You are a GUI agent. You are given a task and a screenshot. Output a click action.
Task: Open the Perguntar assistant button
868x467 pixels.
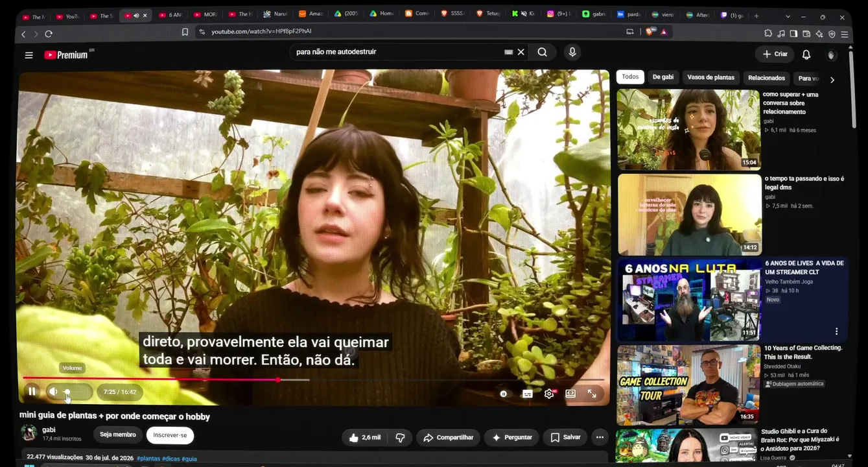(512, 438)
